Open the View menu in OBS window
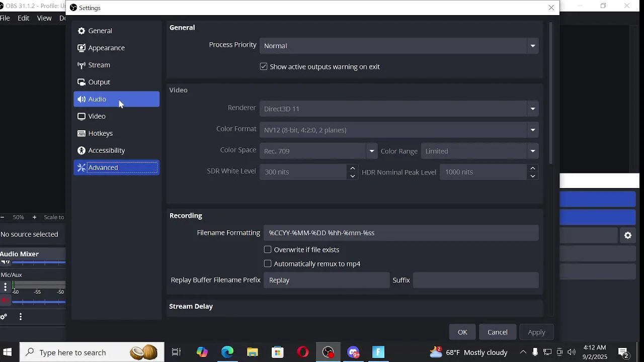 pyautogui.click(x=44, y=18)
